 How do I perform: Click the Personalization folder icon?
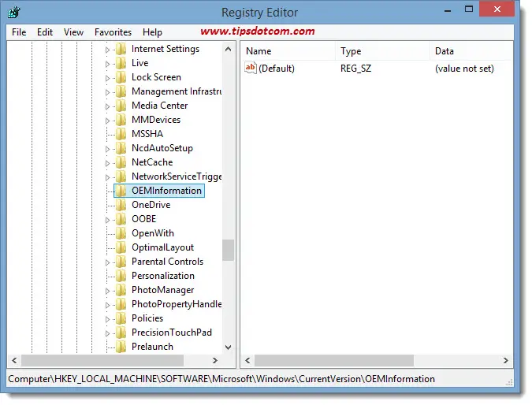[x=121, y=276]
